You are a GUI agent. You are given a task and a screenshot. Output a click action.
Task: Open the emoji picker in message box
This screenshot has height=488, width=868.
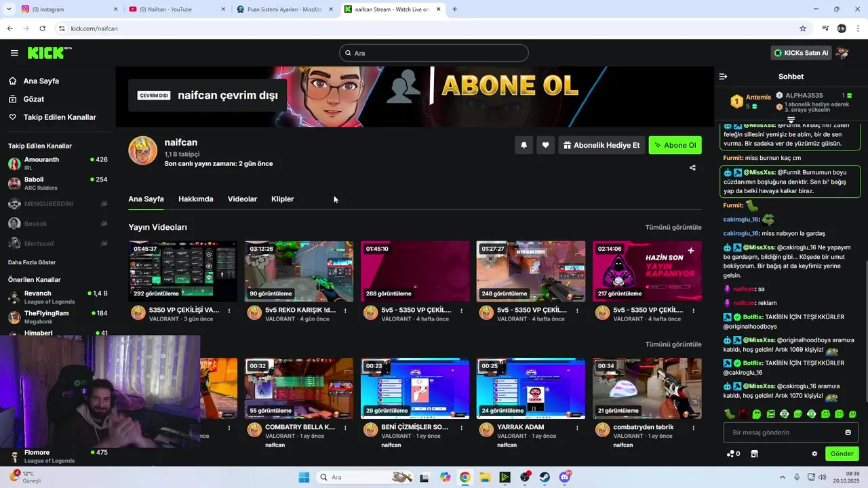(848, 432)
